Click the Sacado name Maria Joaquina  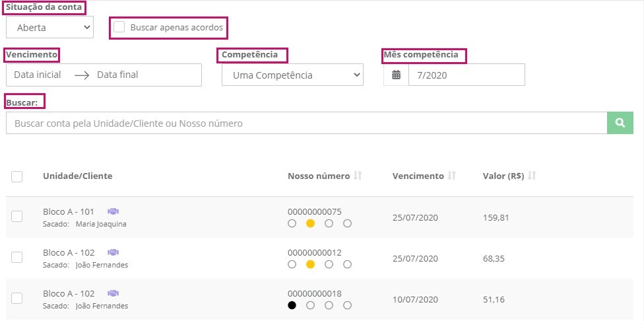(x=101, y=224)
